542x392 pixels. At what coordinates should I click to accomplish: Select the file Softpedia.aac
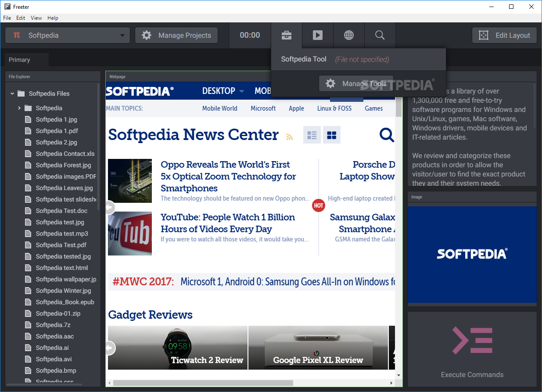point(55,336)
